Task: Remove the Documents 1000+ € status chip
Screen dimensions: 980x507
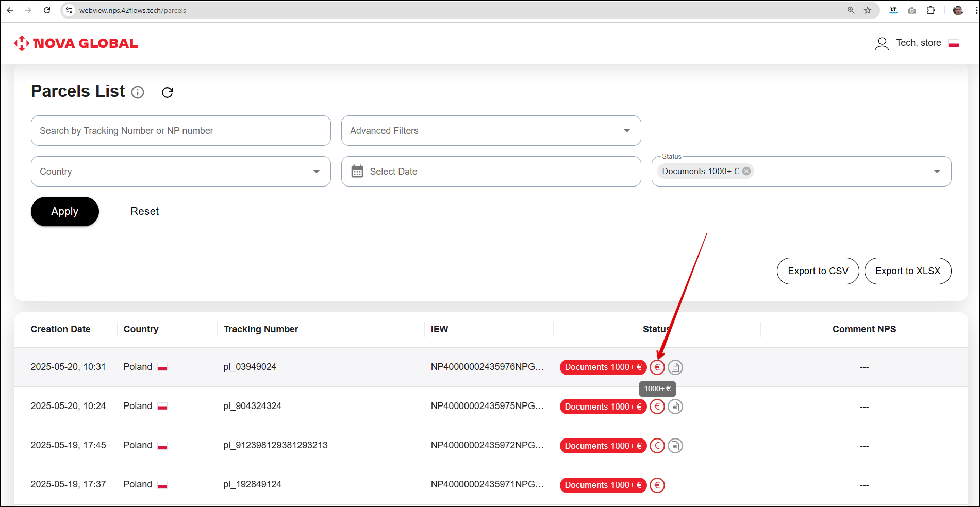Action: (x=746, y=171)
